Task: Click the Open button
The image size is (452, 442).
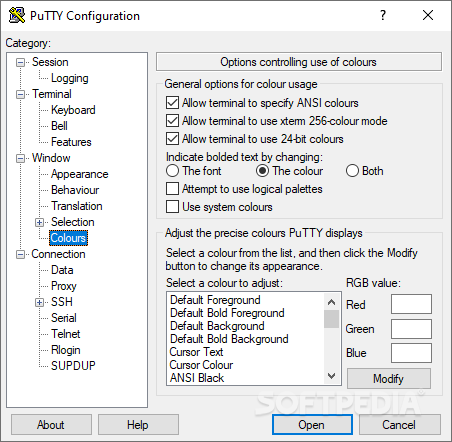Action: [x=312, y=425]
